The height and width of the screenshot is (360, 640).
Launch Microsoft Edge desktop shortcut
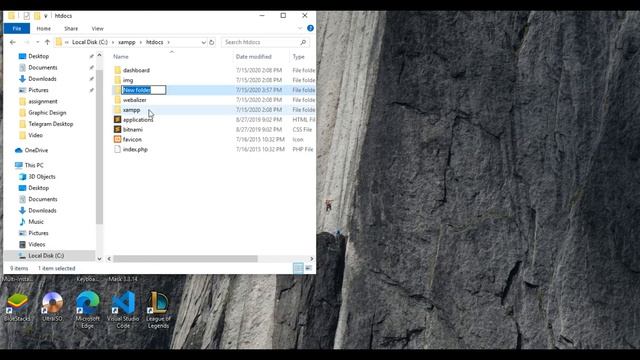click(x=87, y=310)
